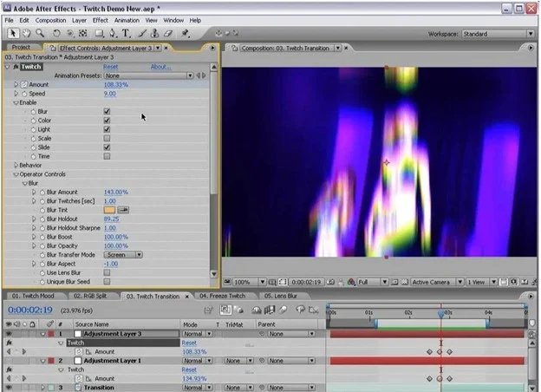Click the About link for Twitch
The width and height of the screenshot is (541, 392).
coord(160,67)
